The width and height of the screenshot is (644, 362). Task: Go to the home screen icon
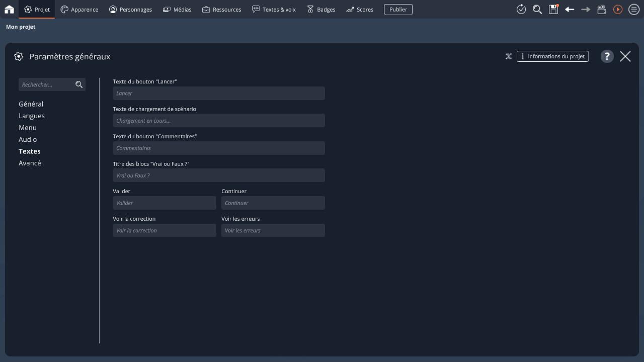point(9,9)
